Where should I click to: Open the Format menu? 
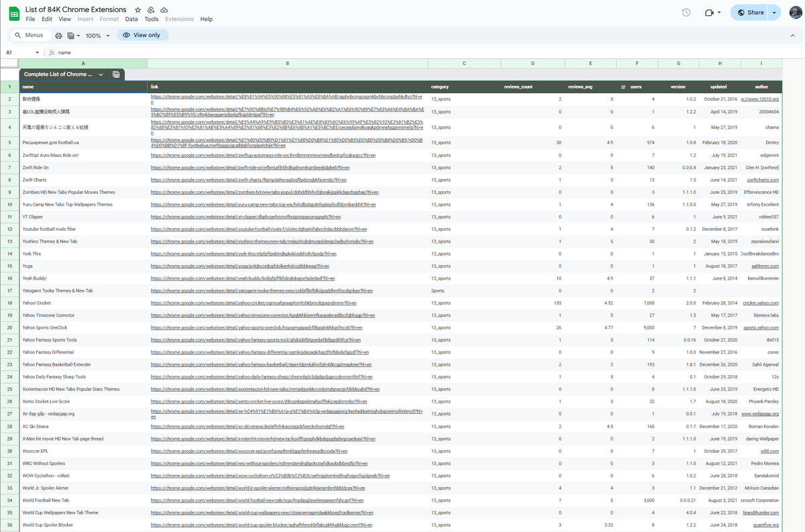[109, 19]
